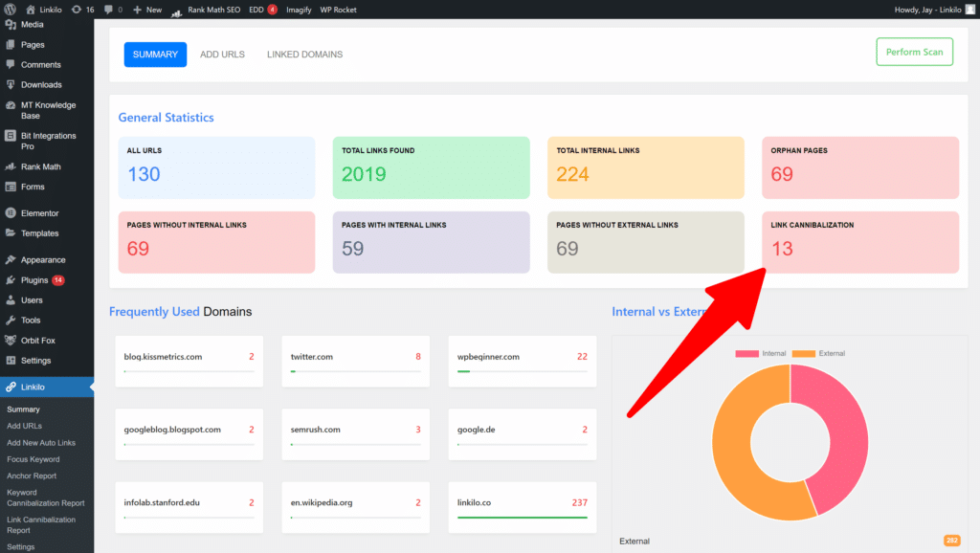980x553 pixels.
Task: Click the Comments sidebar icon
Action: click(x=11, y=64)
